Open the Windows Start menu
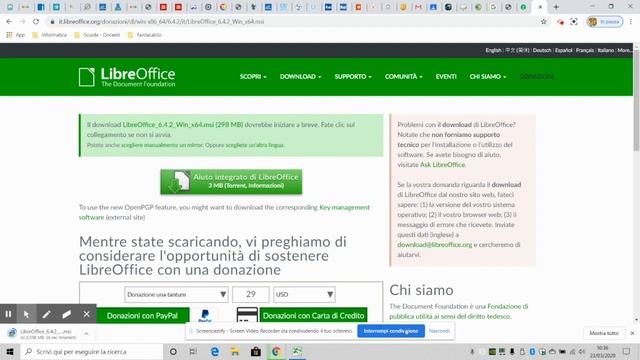This screenshot has width=640, height=360. (x=10, y=351)
